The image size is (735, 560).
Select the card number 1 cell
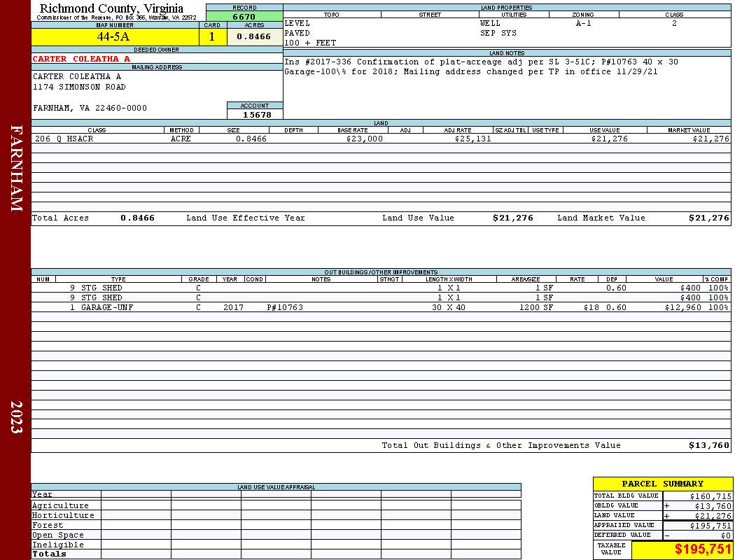click(x=212, y=37)
